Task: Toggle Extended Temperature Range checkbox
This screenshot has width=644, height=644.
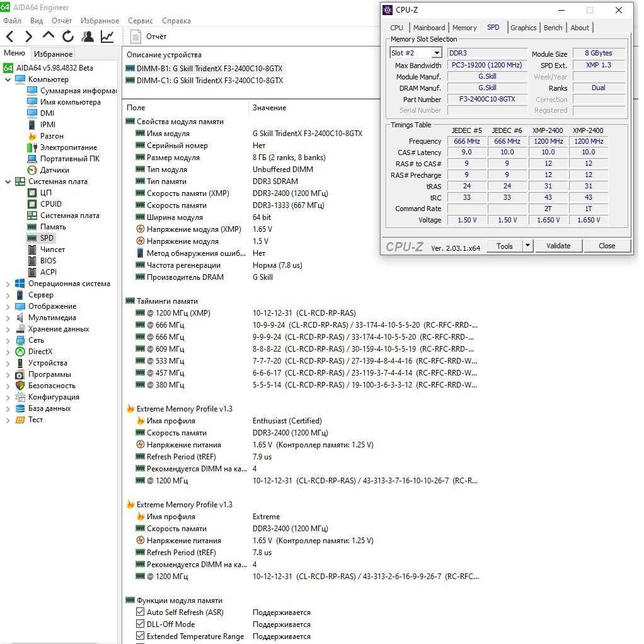Action: [140, 636]
